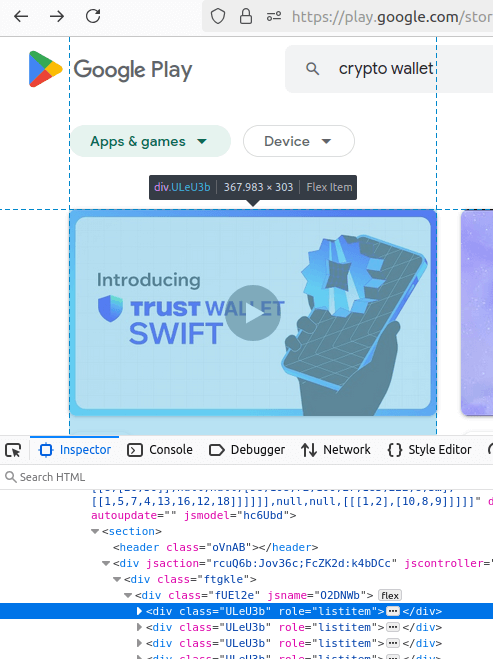Click the Search HTML input field
This screenshot has width=493, height=659.
pos(246,477)
